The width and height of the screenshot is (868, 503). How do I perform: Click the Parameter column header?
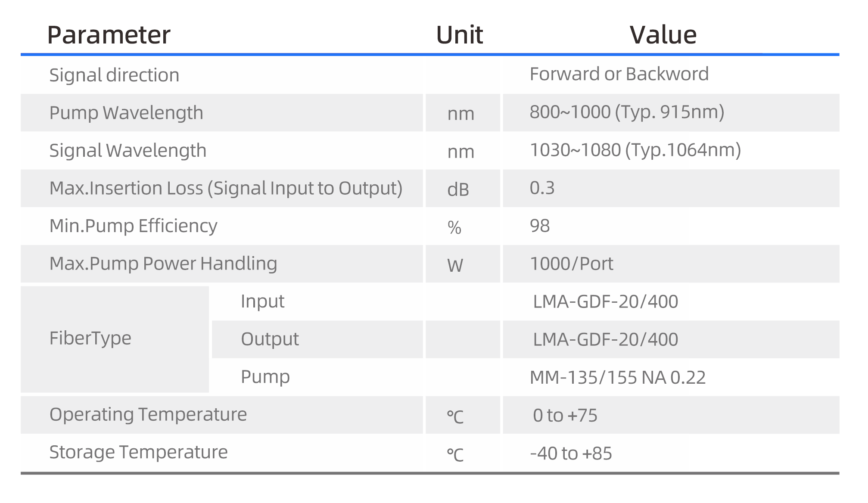tap(109, 35)
